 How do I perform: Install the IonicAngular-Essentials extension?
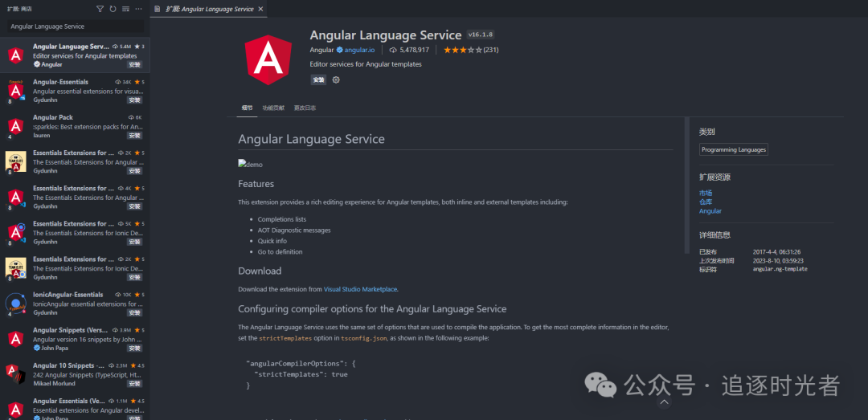135,312
